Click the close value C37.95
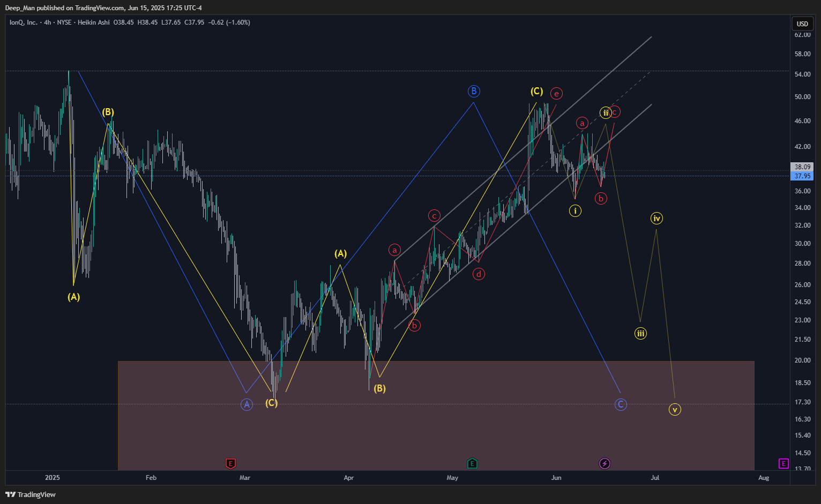This screenshot has height=504, width=821. tap(194, 22)
